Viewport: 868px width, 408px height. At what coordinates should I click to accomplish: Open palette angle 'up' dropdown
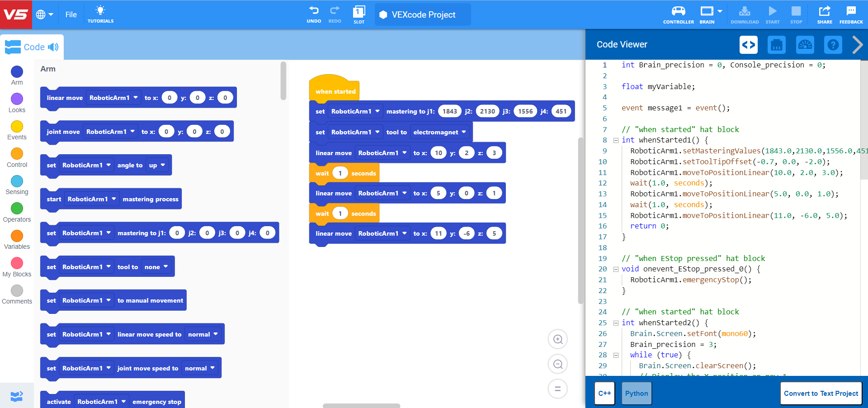[x=157, y=165]
